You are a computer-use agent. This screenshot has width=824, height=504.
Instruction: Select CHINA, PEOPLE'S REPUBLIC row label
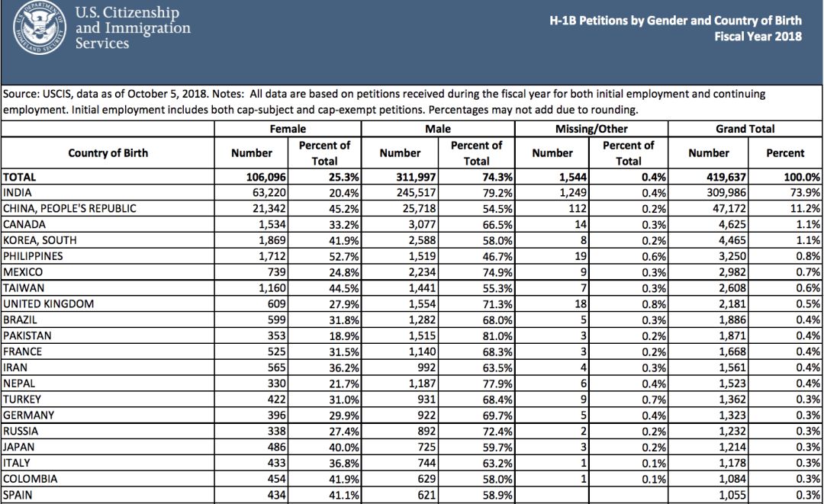pyautogui.click(x=69, y=208)
